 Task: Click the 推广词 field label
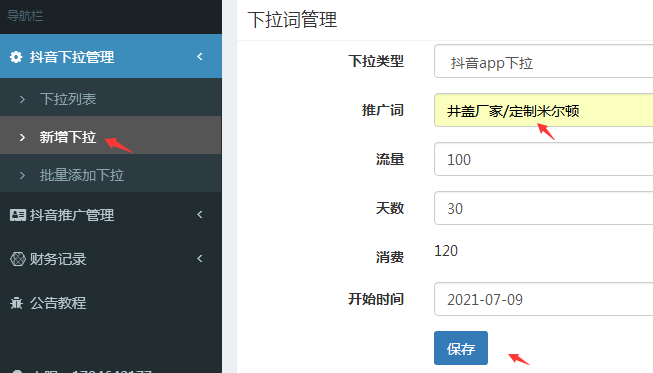pyautogui.click(x=383, y=110)
